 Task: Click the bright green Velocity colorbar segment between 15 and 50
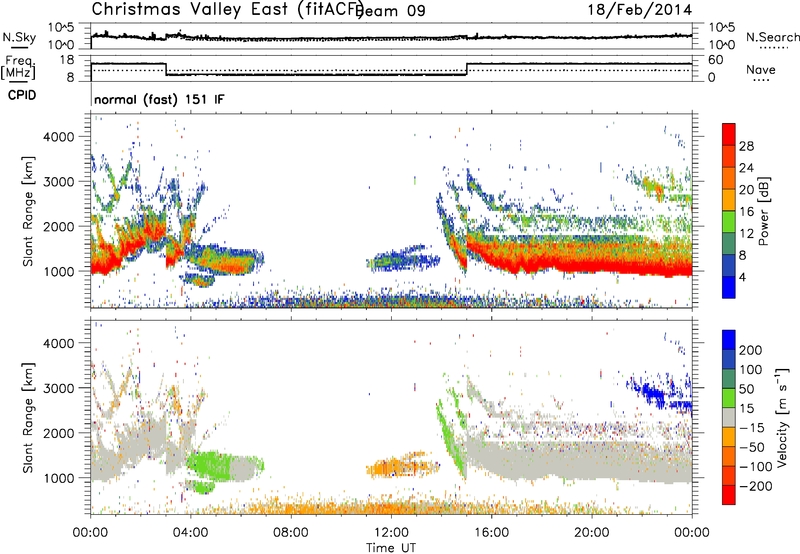[x=729, y=398]
